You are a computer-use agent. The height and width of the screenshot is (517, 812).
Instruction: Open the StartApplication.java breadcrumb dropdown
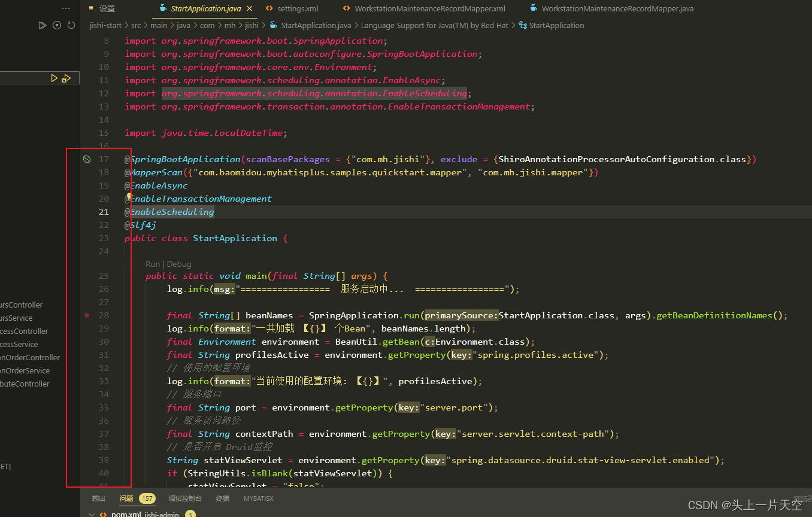[316, 26]
